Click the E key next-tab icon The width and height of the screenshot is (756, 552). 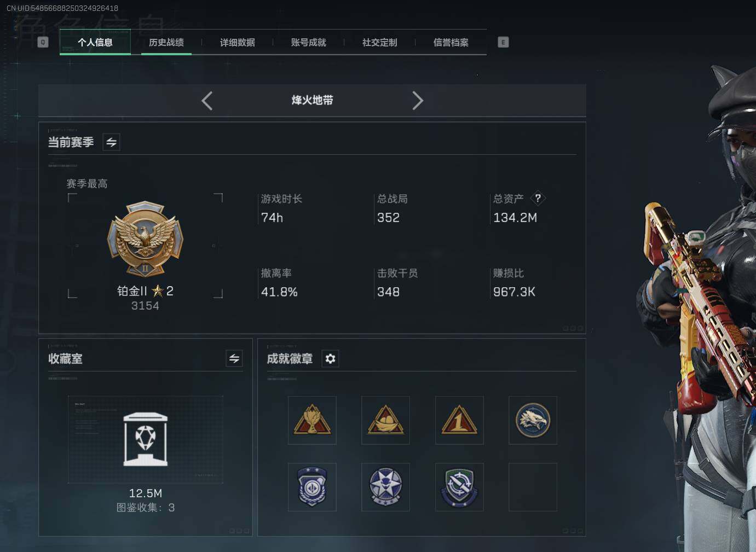[503, 42]
